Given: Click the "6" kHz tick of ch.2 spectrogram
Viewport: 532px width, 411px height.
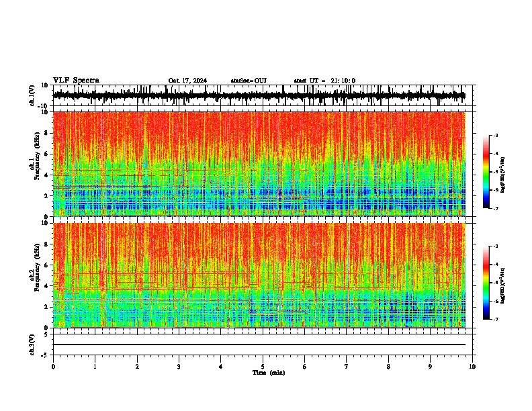Looking at the screenshot, I should click(x=47, y=265).
